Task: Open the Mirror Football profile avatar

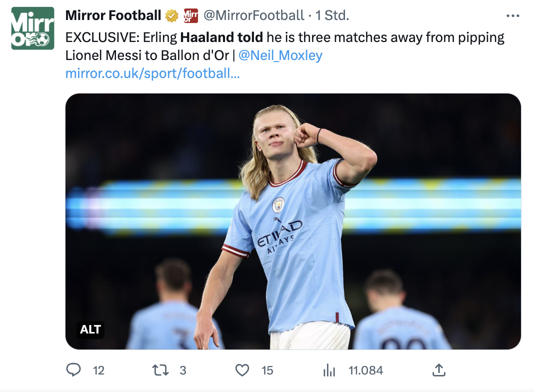Action: click(32, 28)
